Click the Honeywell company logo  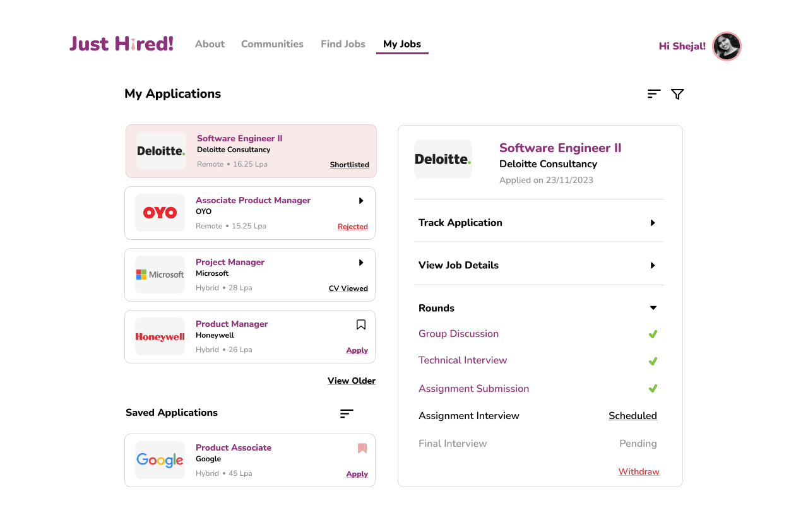[160, 336]
